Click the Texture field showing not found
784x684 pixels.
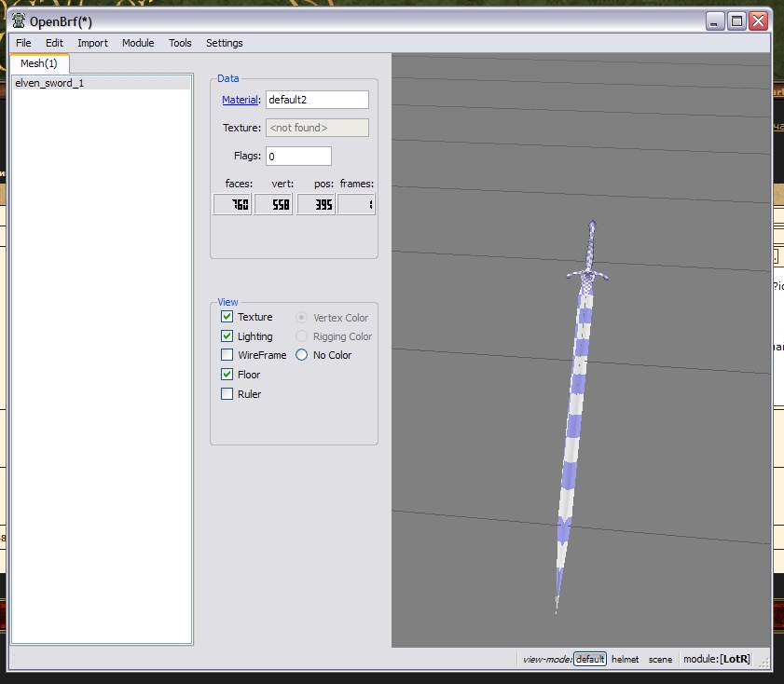[x=317, y=128]
